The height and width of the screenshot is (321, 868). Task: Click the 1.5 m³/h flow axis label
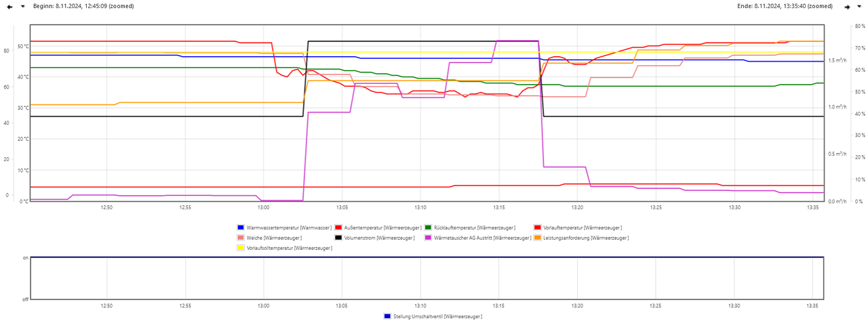click(837, 60)
